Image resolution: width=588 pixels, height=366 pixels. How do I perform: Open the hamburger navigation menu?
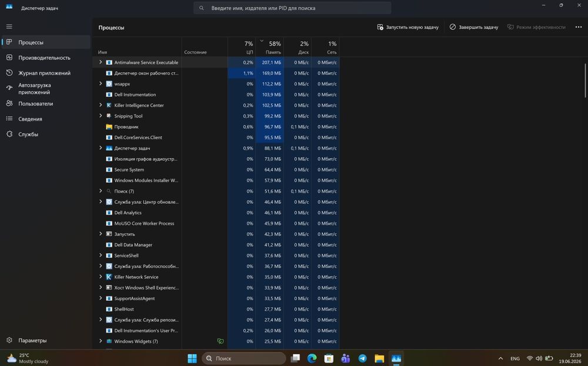coord(9,26)
